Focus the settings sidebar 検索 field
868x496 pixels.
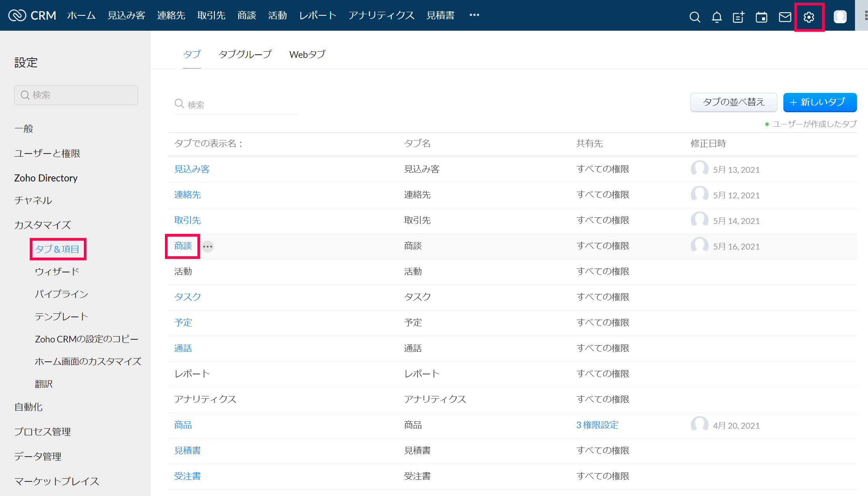pyautogui.click(x=76, y=95)
